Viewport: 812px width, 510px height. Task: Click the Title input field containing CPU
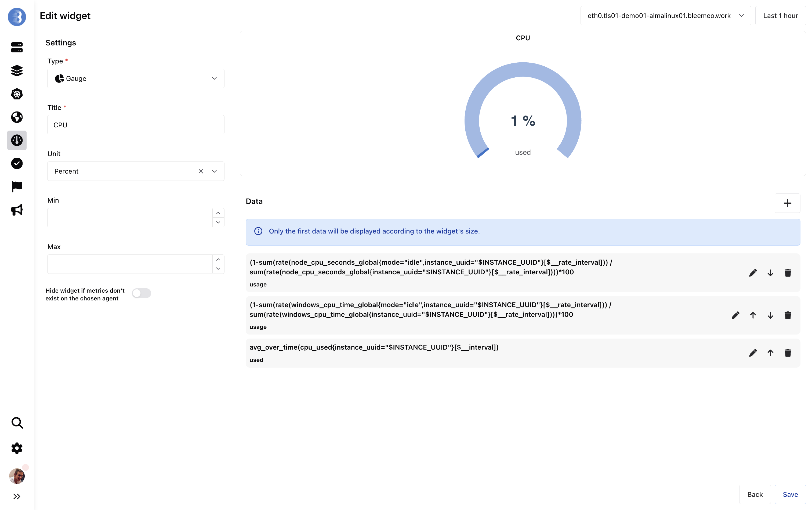[x=136, y=125]
